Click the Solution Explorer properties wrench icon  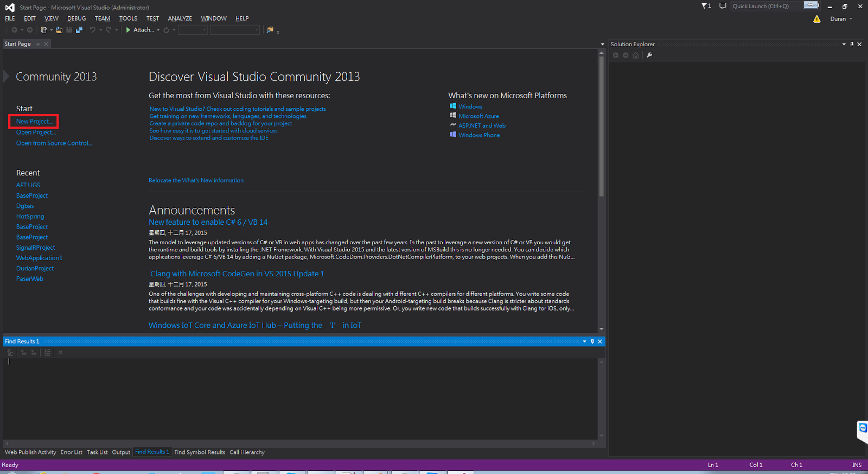(x=649, y=55)
